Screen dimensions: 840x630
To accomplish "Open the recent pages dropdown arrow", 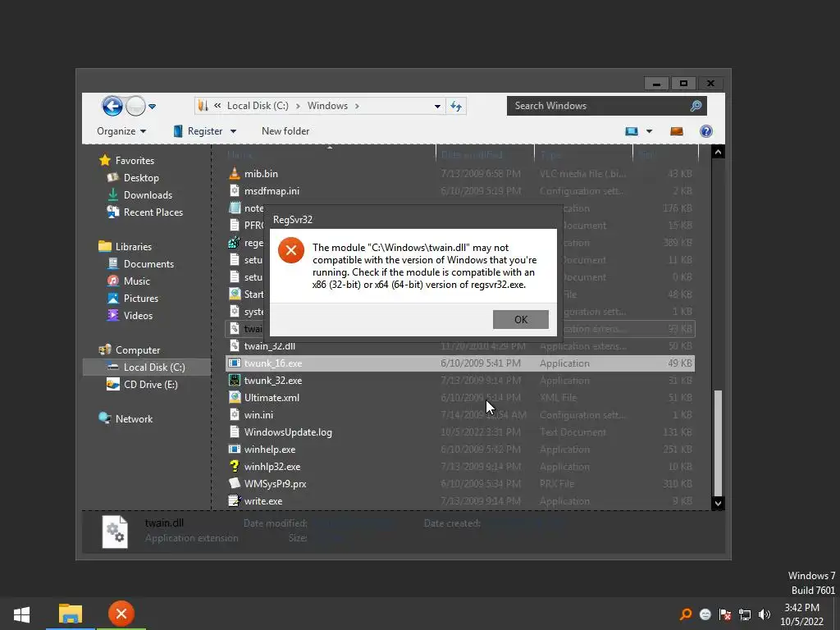I will point(152,107).
